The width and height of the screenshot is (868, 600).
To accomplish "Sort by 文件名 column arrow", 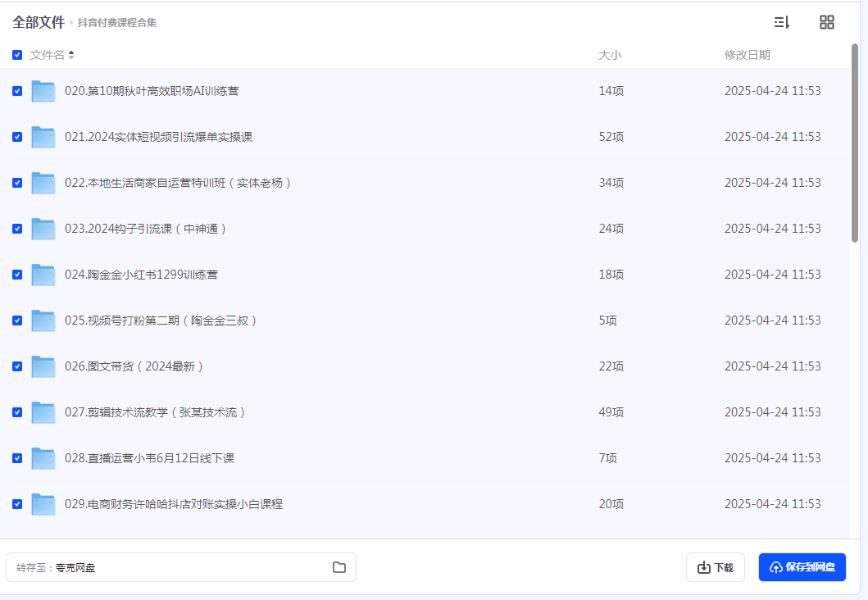I will [x=71, y=55].
